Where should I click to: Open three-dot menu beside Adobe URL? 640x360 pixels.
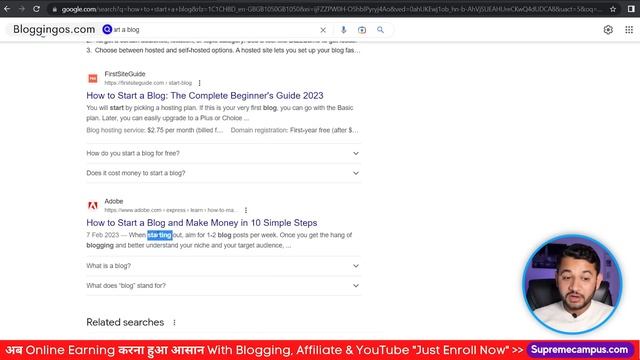click(x=246, y=210)
